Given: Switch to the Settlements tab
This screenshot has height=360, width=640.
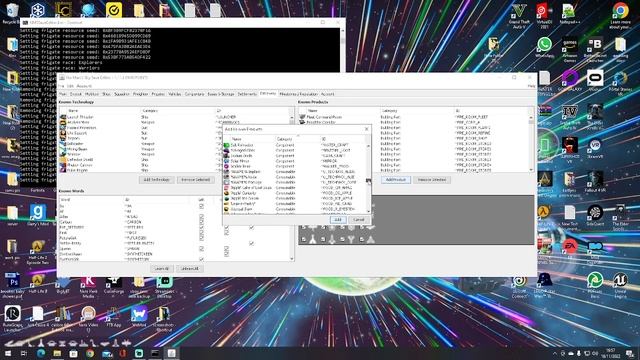Looking at the screenshot, I should point(247,94).
